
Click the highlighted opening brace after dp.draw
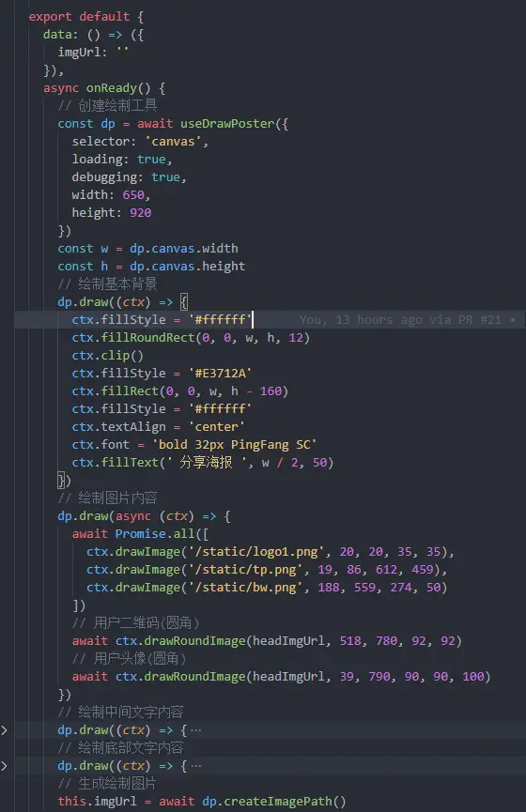(x=183, y=302)
